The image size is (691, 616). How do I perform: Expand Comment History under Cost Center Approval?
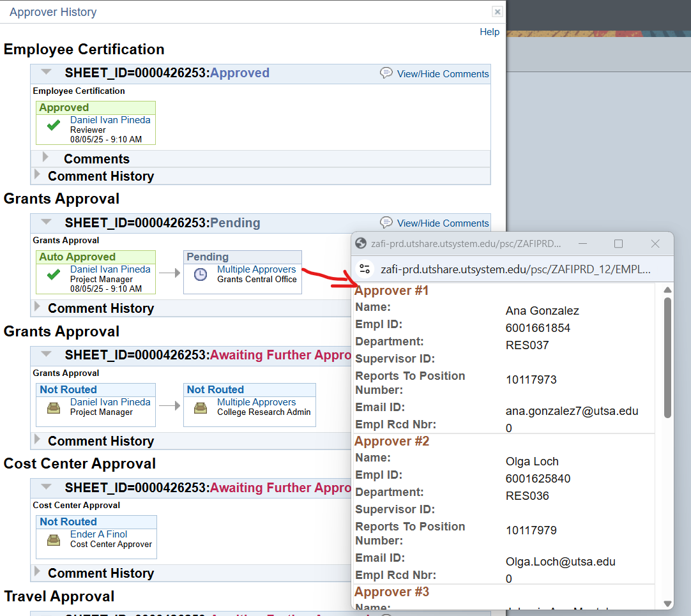tap(37, 571)
